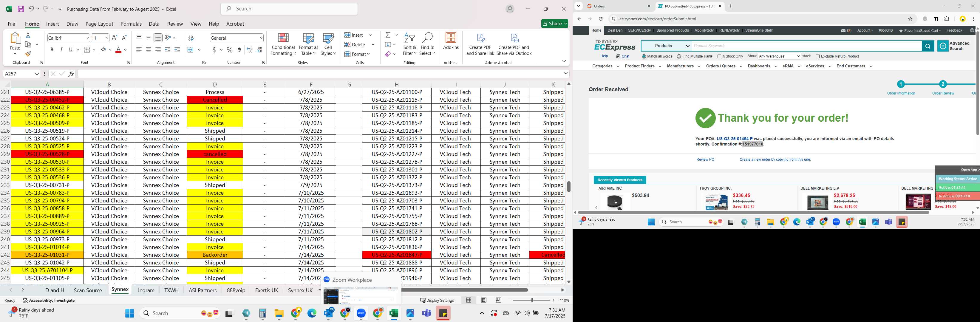This screenshot has width=980, height=322.
Task: Open the Formulas ribbon tab
Action: tap(131, 24)
